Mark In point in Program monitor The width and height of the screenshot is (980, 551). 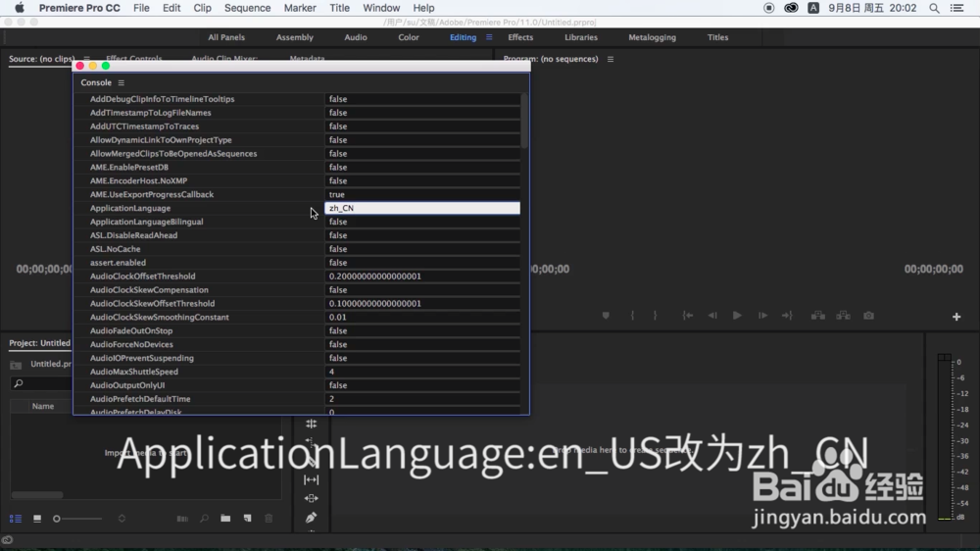pos(632,316)
